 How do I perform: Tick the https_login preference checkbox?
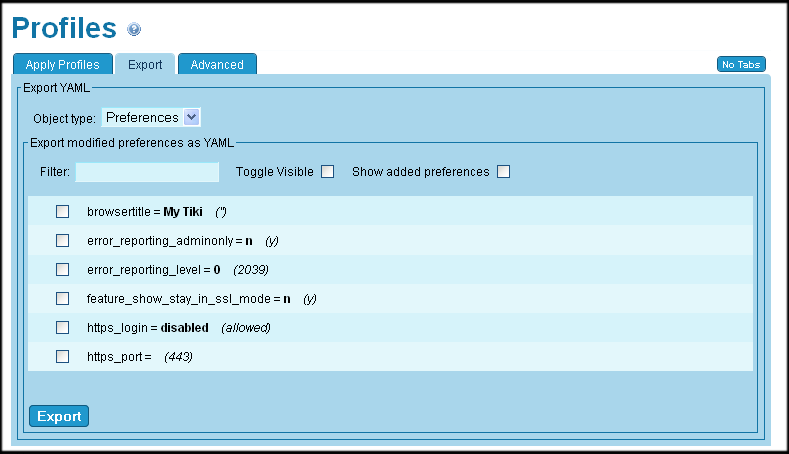[x=62, y=328]
